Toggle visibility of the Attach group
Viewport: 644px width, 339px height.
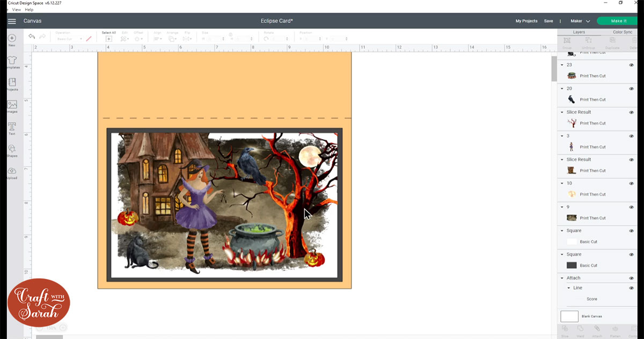pyautogui.click(x=631, y=278)
